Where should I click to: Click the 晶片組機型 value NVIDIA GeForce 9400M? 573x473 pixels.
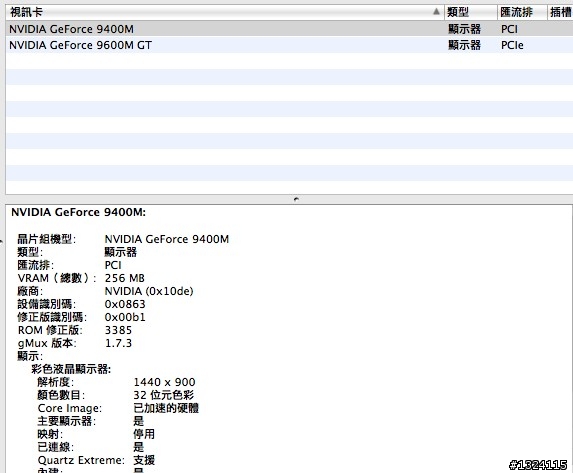(167, 239)
